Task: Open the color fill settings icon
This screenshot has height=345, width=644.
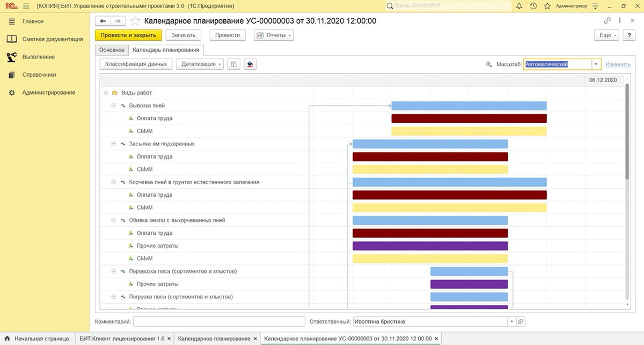Action: pyautogui.click(x=250, y=64)
